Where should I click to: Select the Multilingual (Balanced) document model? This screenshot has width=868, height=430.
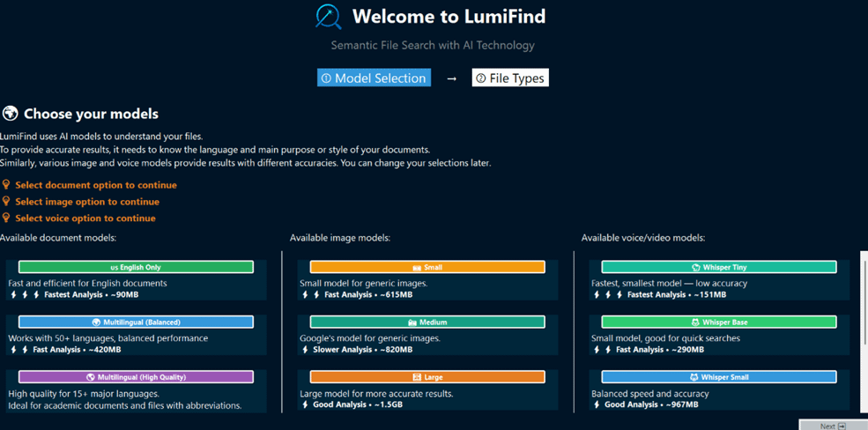136,322
